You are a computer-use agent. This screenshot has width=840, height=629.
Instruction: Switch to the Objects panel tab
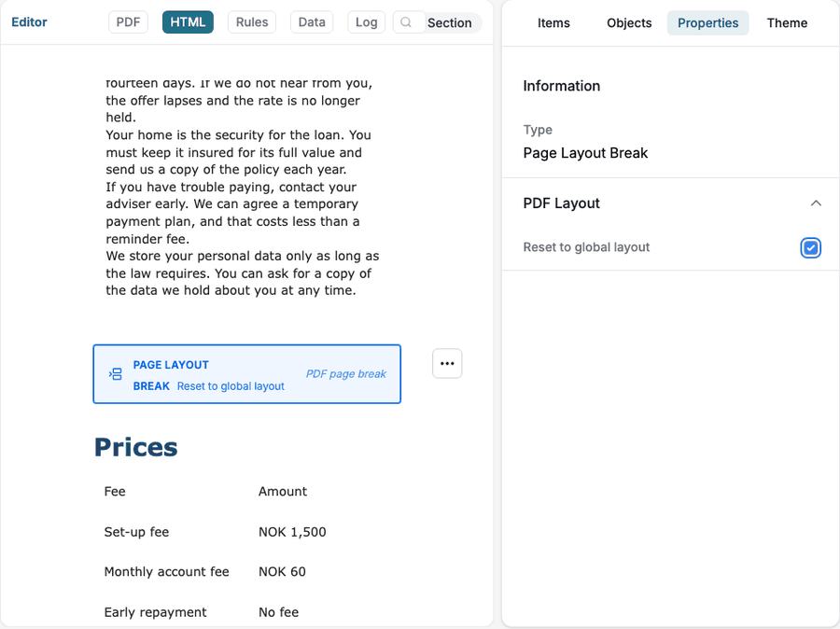pos(629,23)
